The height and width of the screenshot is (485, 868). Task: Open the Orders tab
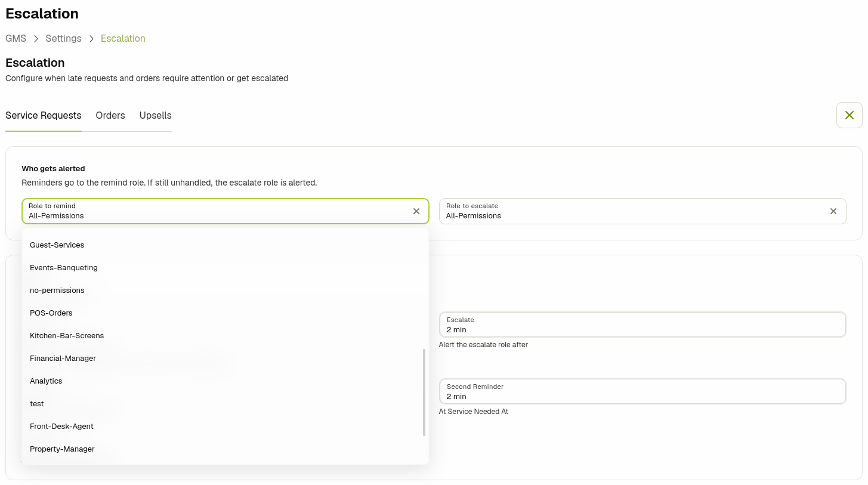tap(110, 115)
